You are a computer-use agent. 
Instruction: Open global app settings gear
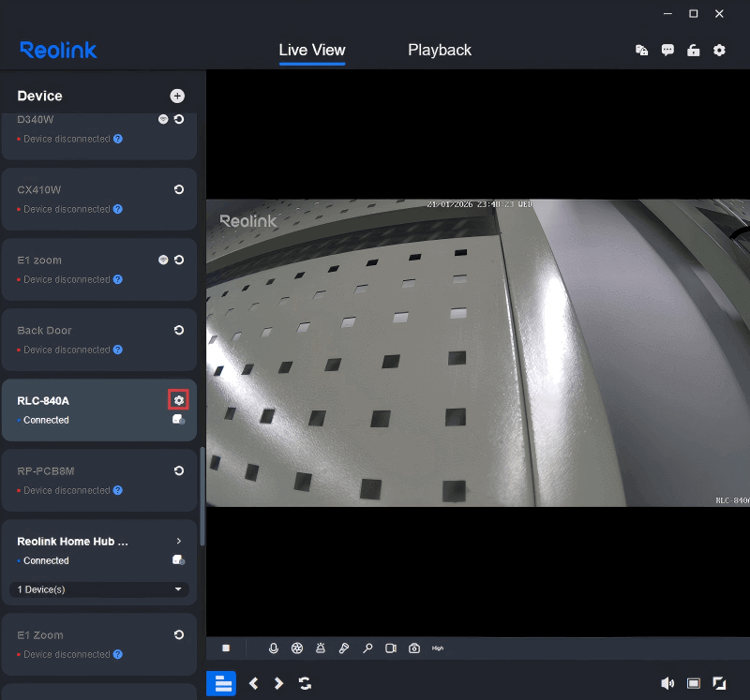pos(719,51)
